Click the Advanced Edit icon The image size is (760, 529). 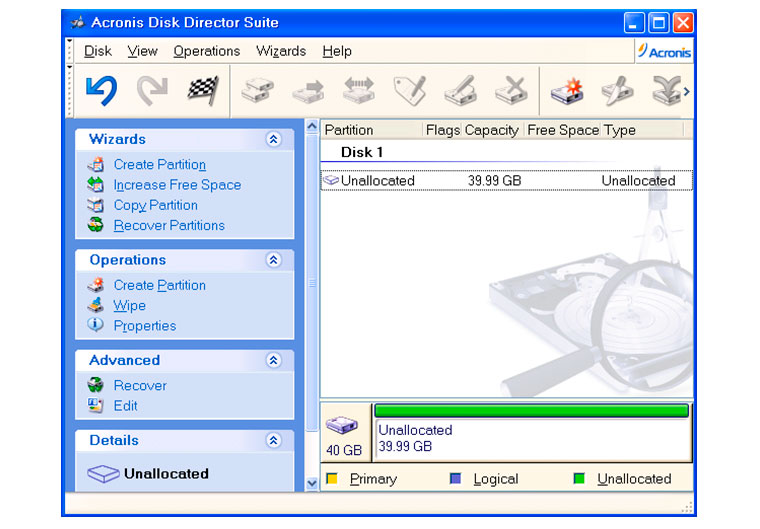tap(95, 405)
